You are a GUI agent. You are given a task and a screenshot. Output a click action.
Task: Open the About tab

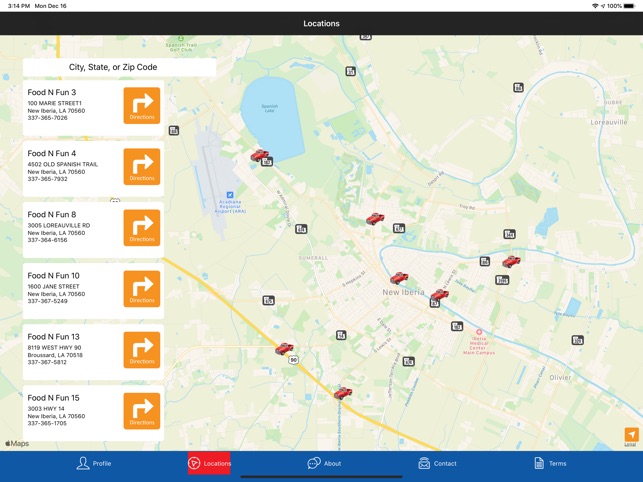coord(324,463)
